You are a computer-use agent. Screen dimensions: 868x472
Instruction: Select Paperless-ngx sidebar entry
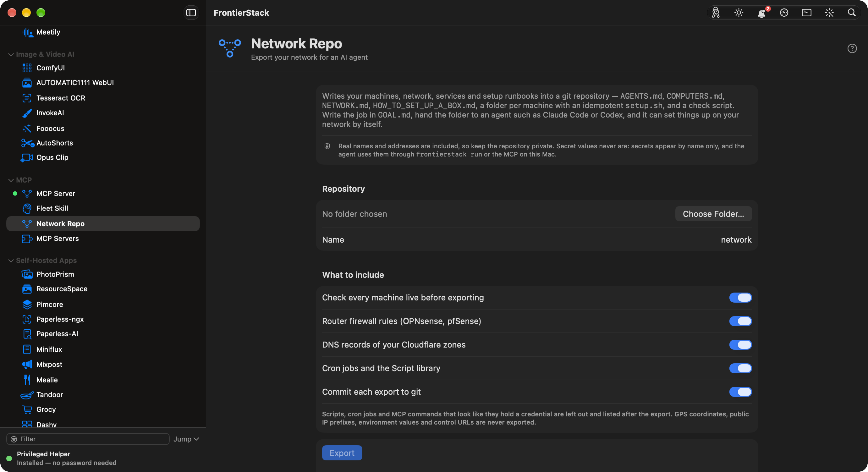103,319
